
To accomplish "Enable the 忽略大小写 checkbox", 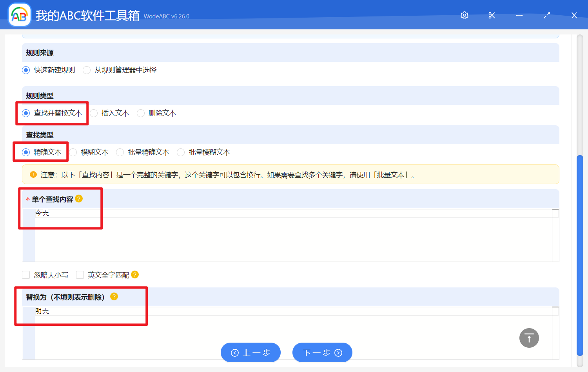I will [26, 275].
